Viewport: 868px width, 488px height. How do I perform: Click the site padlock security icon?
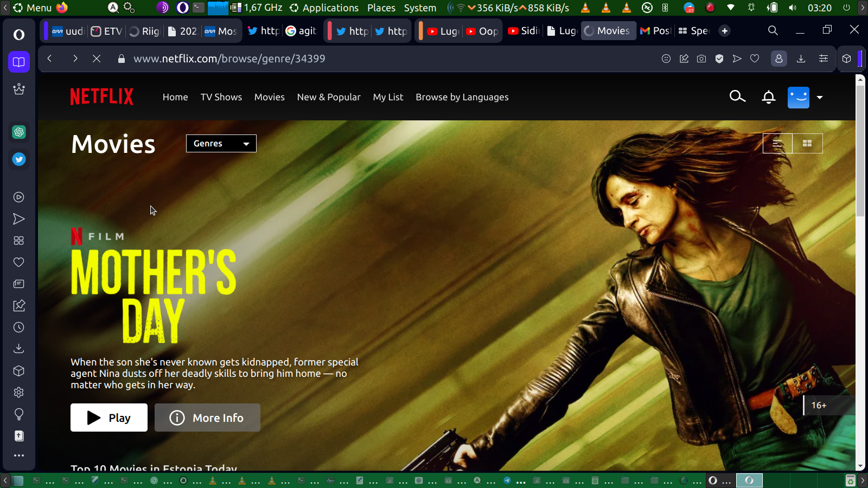(122, 59)
